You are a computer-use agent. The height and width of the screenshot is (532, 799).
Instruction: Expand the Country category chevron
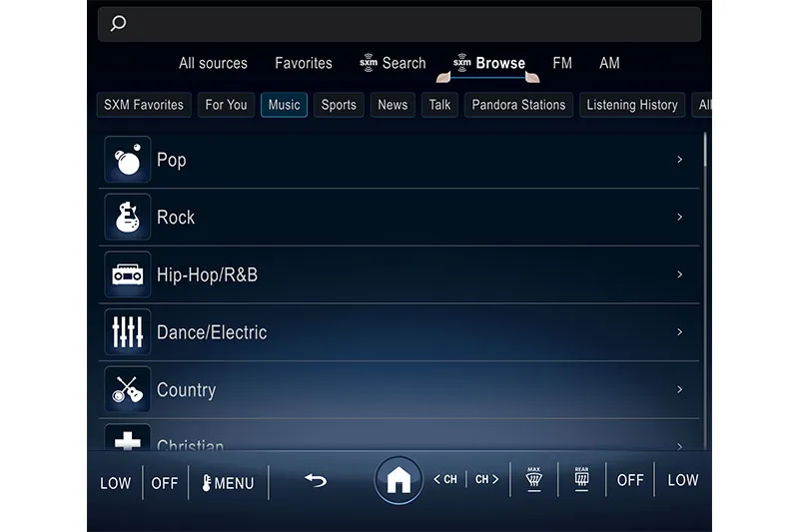[x=680, y=389]
